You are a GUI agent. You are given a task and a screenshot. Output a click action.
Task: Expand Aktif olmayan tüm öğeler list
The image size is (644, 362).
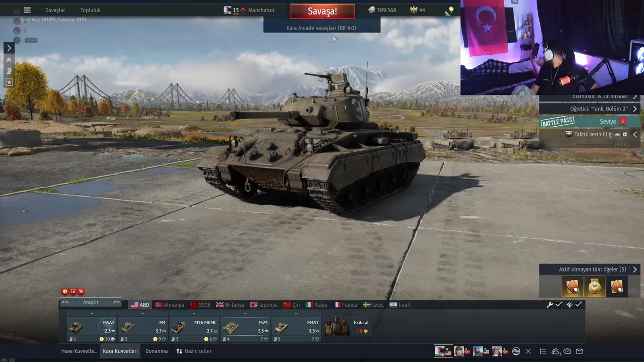[x=590, y=269]
